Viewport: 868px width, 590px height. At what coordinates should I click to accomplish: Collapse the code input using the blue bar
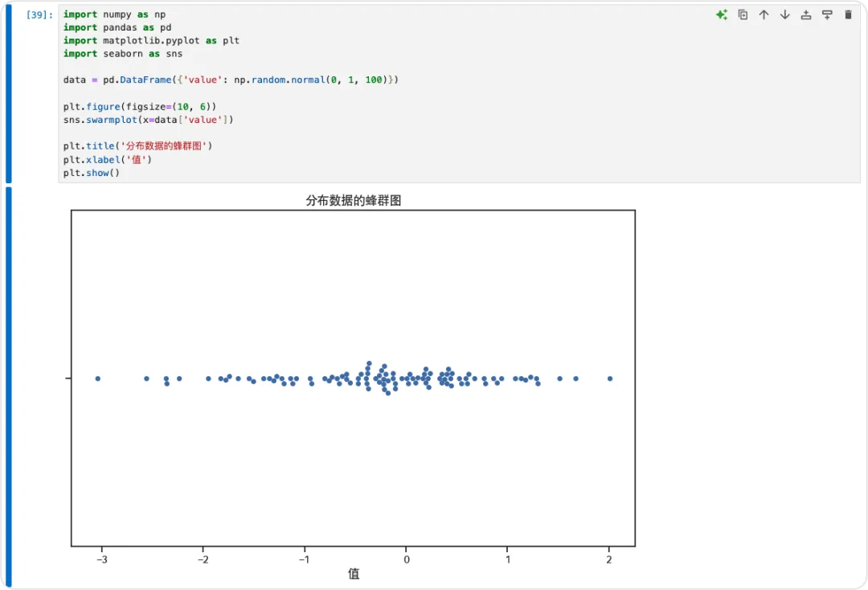point(8,93)
